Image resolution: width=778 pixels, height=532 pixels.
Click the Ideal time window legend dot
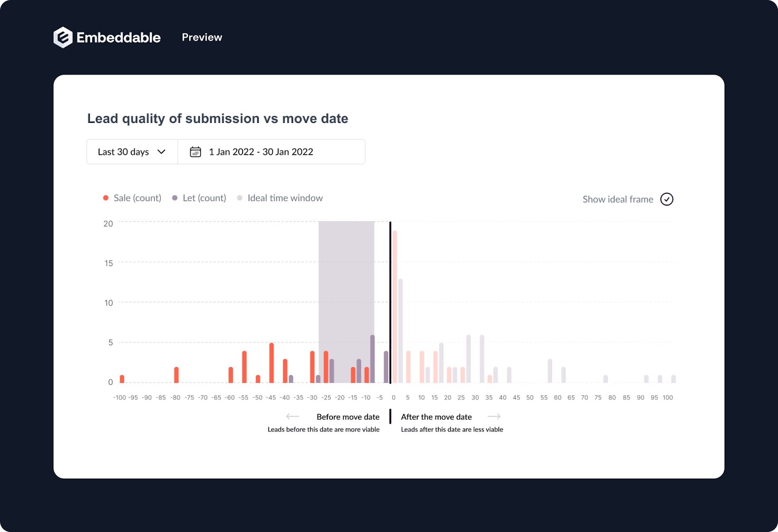tap(240, 198)
